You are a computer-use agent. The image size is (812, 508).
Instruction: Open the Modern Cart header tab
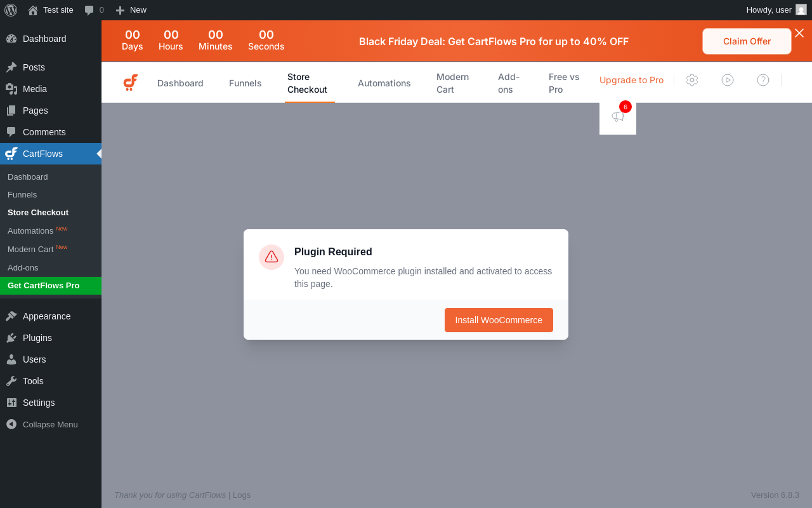454,83
